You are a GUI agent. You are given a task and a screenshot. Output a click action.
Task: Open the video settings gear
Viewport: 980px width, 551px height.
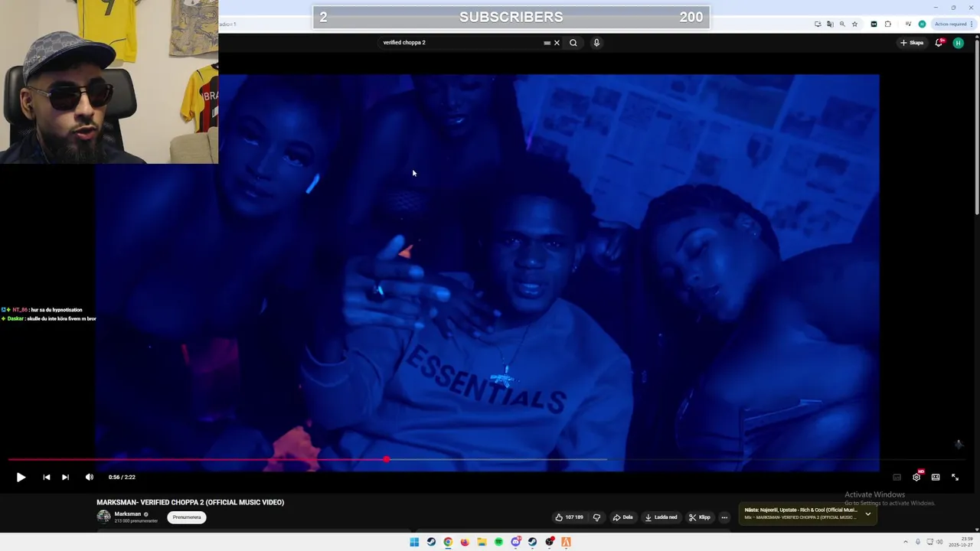916,477
